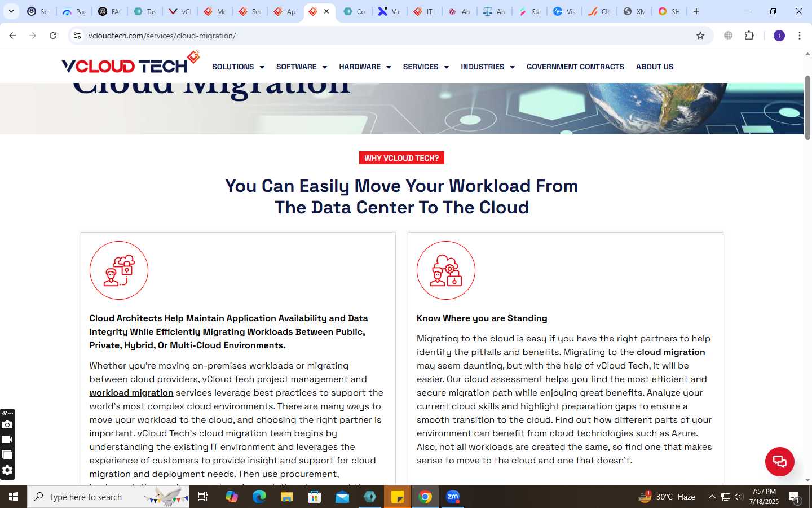This screenshot has width=812, height=508.
Task: Open File Explorer from the taskbar
Action: pyautogui.click(x=286, y=497)
